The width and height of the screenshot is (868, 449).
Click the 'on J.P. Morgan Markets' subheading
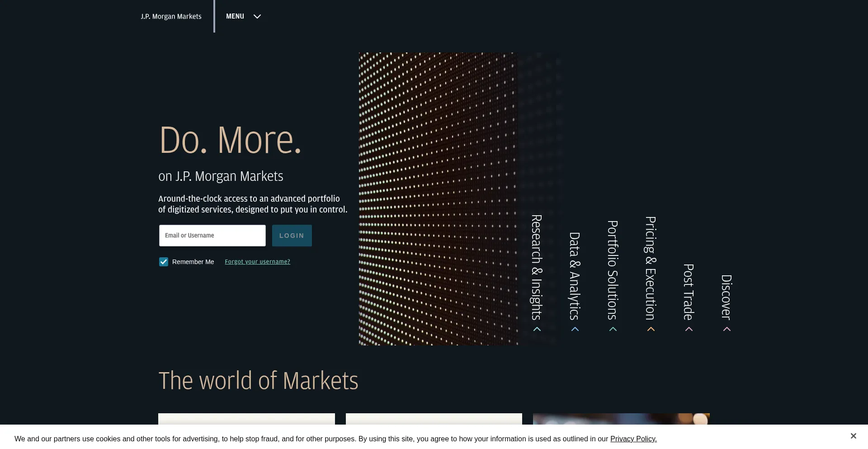tap(221, 176)
